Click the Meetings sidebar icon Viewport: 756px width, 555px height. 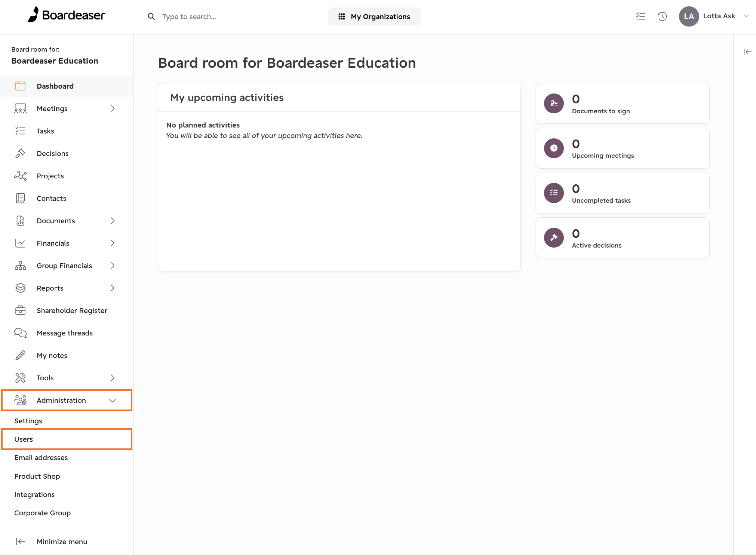tap(20, 108)
